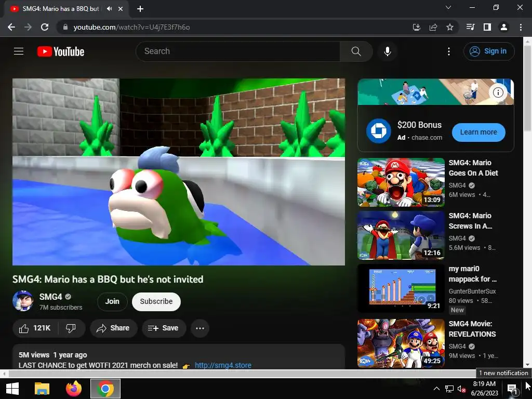532x399 pixels.
Task: Open Chrome three-dot menu
Action: (x=521, y=27)
